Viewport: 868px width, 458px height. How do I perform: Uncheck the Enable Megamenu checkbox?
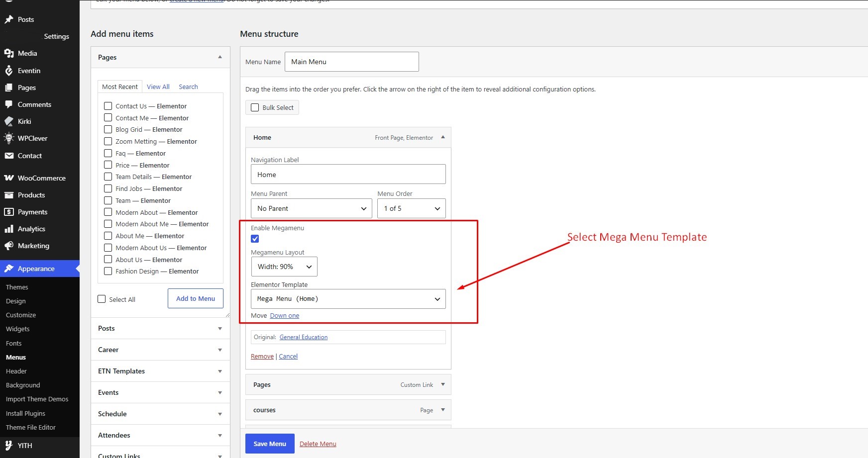255,239
